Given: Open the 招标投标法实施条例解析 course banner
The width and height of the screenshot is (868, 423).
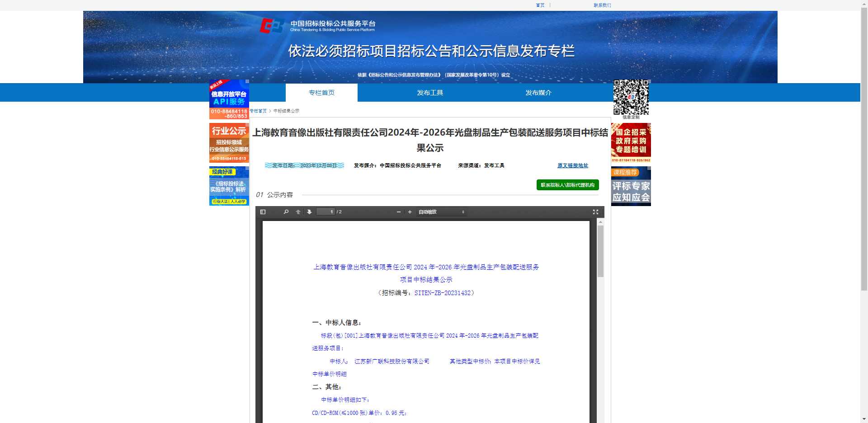Looking at the screenshot, I should 229,186.
